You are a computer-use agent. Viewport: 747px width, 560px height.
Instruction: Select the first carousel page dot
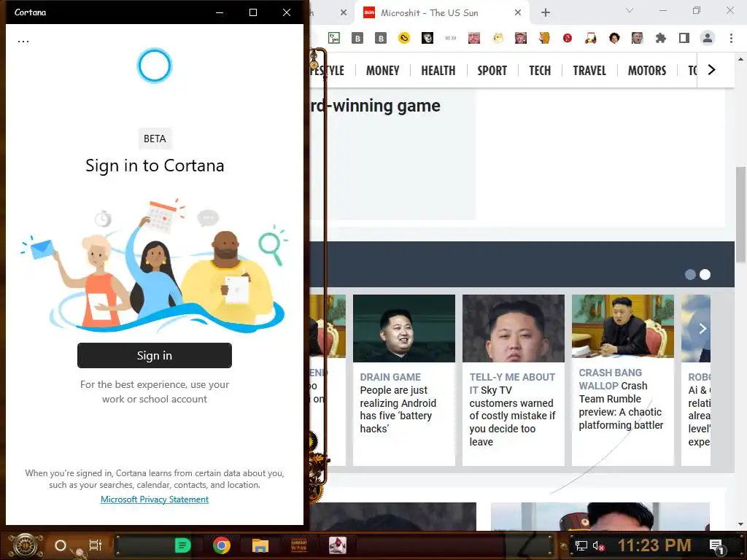(x=690, y=275)
